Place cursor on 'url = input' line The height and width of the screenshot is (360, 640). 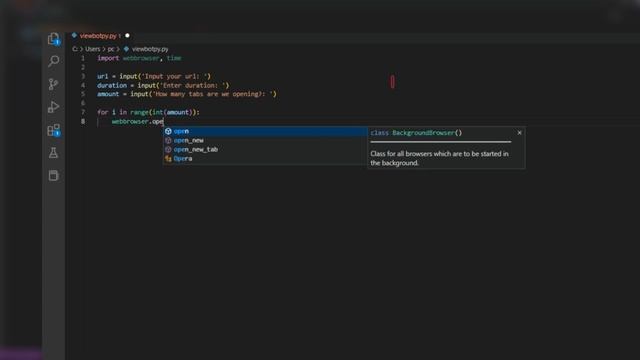(154, 76)
